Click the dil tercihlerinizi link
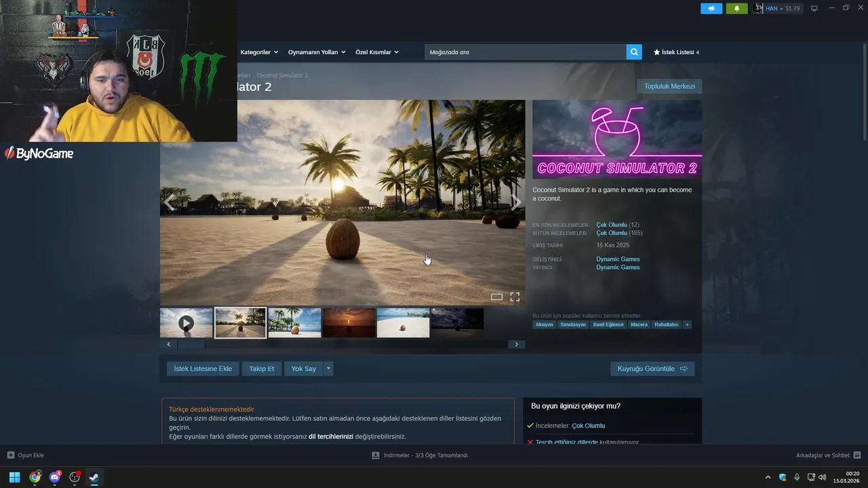This screenshot has width=868, height=488. coord(331,436)
